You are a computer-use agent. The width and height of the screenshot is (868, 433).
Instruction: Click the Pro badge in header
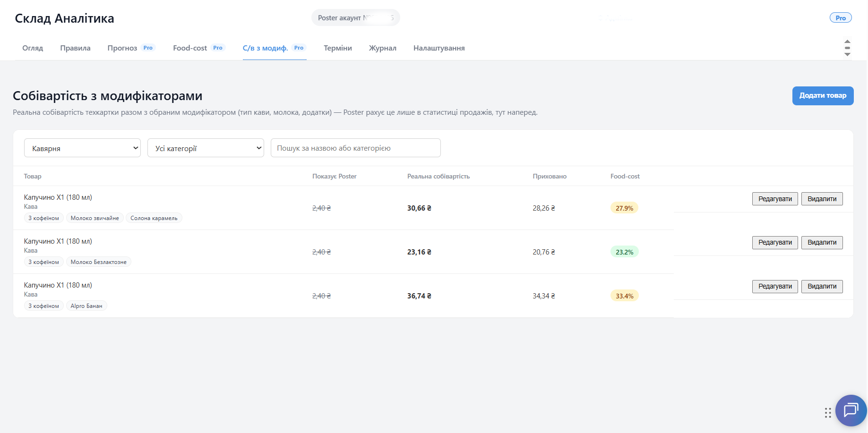click(841, 18)
